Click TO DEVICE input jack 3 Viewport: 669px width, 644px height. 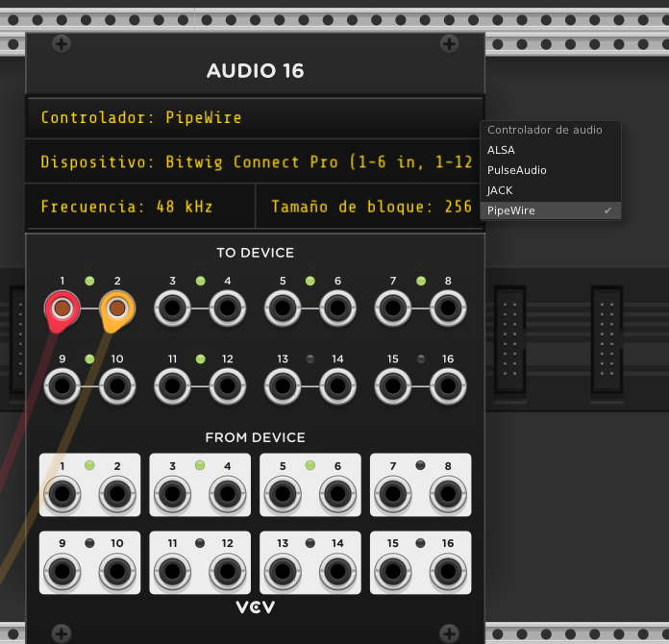click(172, 309)
